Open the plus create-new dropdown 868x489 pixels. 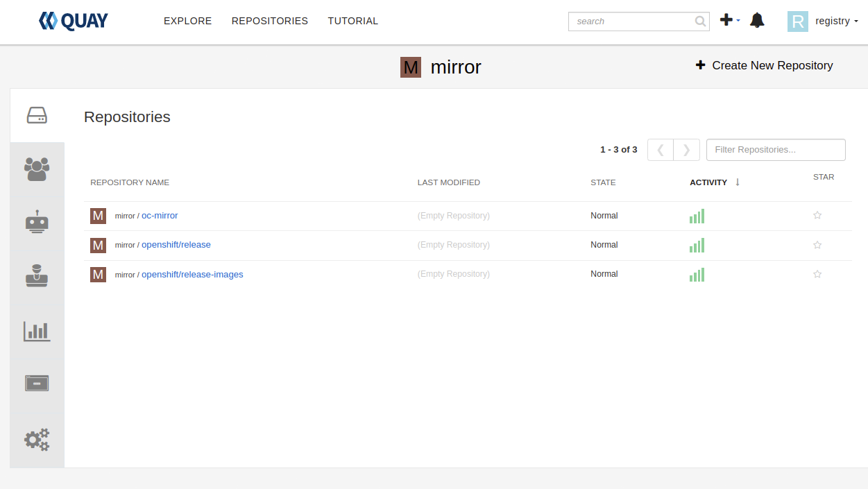click(730, 20)
